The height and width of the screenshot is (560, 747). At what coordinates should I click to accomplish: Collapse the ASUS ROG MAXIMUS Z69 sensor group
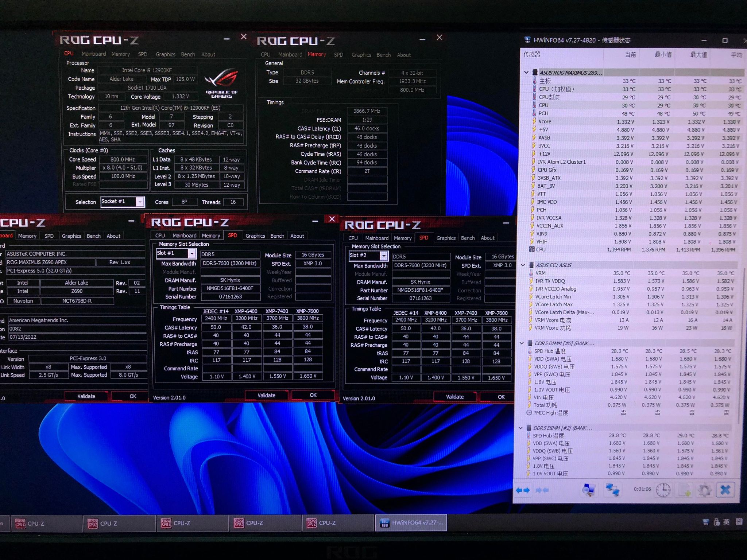(x=526, y=73)
